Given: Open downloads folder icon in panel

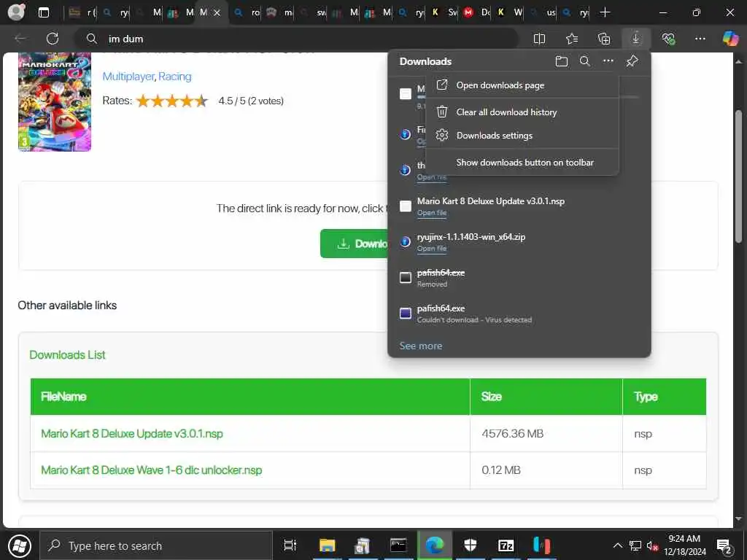Looking at the screenshot, I should click(562, 61).
